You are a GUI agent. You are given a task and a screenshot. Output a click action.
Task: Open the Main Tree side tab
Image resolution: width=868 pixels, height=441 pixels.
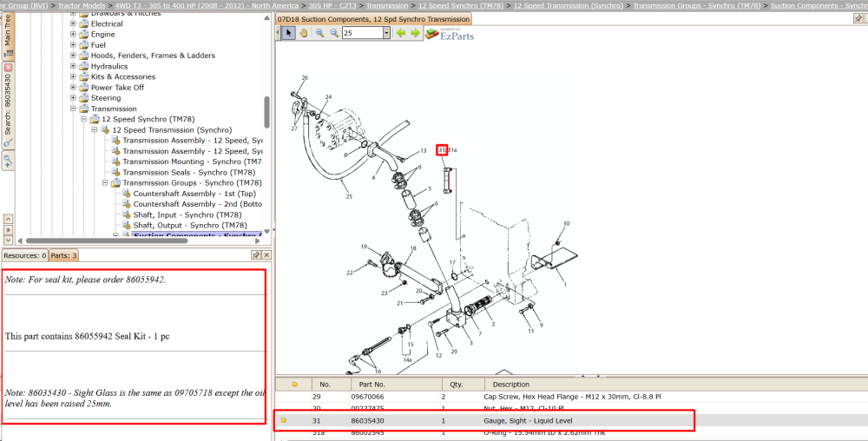(8, 36)
